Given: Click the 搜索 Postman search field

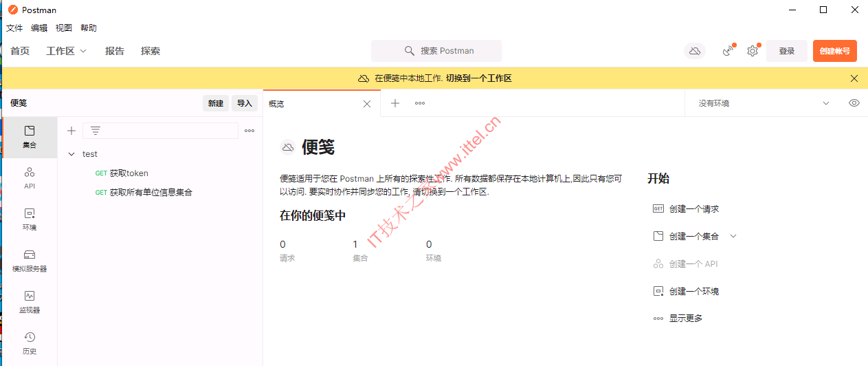Looking at the screenshot, I should point(436,51).
